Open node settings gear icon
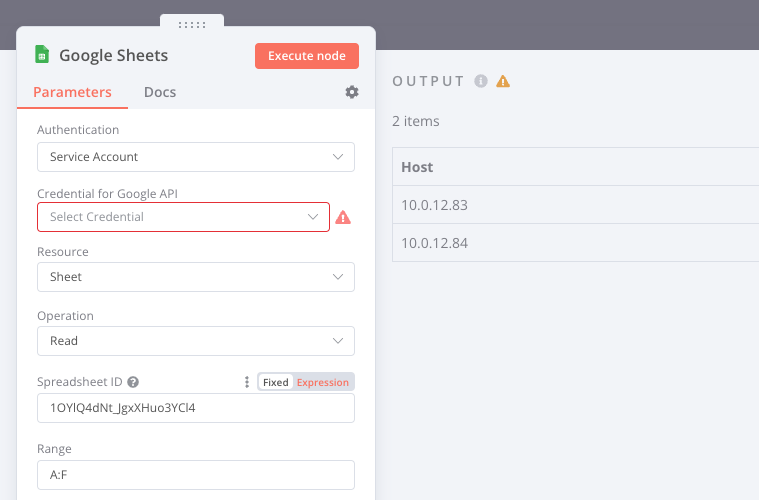Image resolution: width=759 pixels, height=500 pixels. 352,92
